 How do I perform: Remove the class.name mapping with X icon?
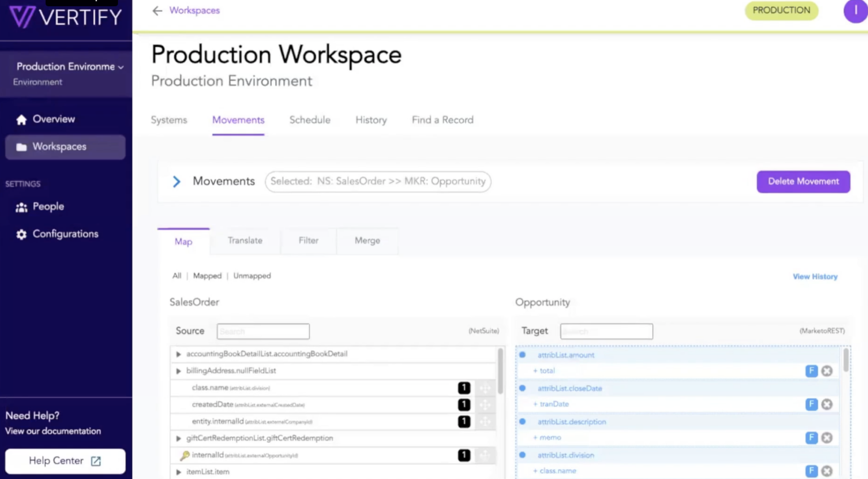pyautogui.click(x=827, y=471)
